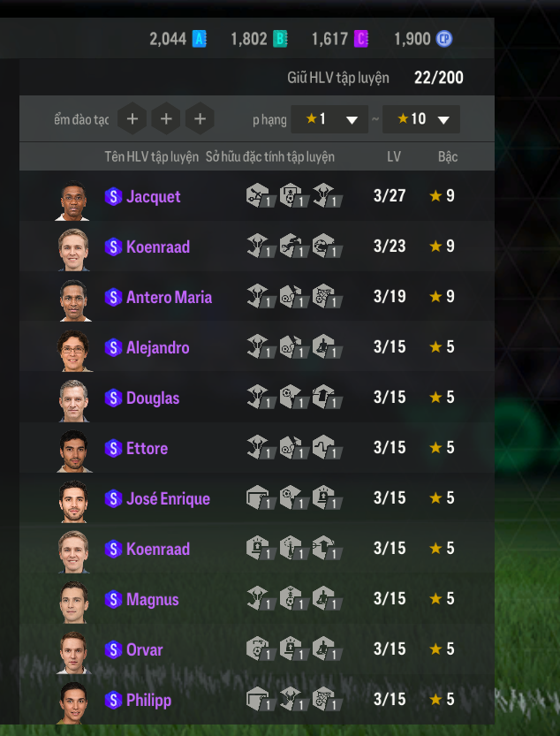
Task: Click the third plus filter slot
Action: 200,118
